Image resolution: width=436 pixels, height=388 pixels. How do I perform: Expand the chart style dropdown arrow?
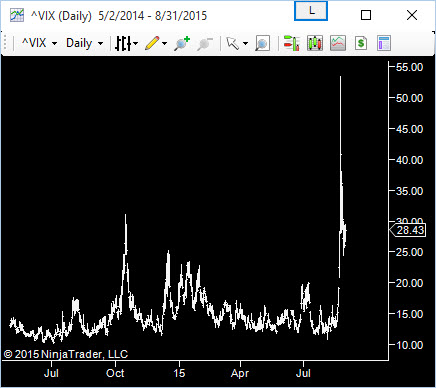[x=135, y=43]
